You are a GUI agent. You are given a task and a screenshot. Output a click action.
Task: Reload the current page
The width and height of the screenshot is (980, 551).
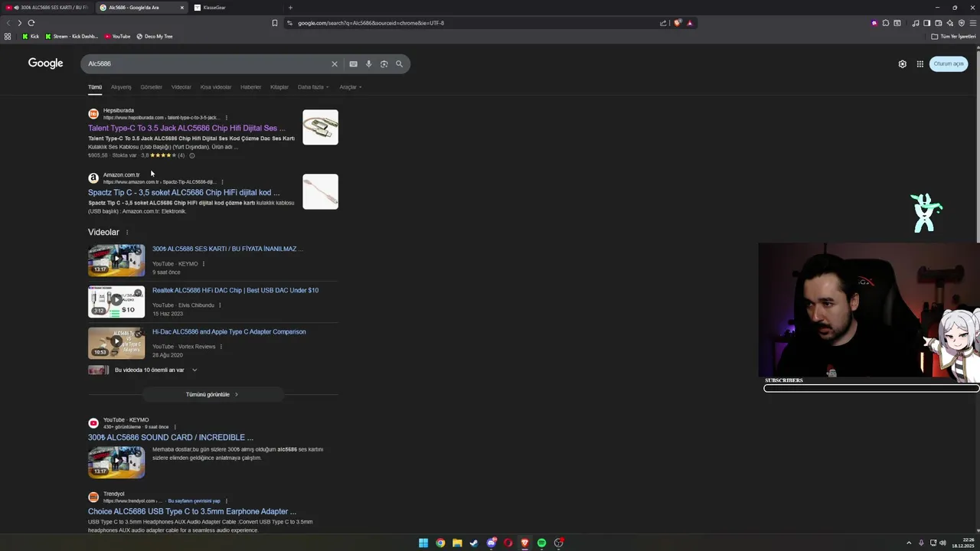(31, 23)
